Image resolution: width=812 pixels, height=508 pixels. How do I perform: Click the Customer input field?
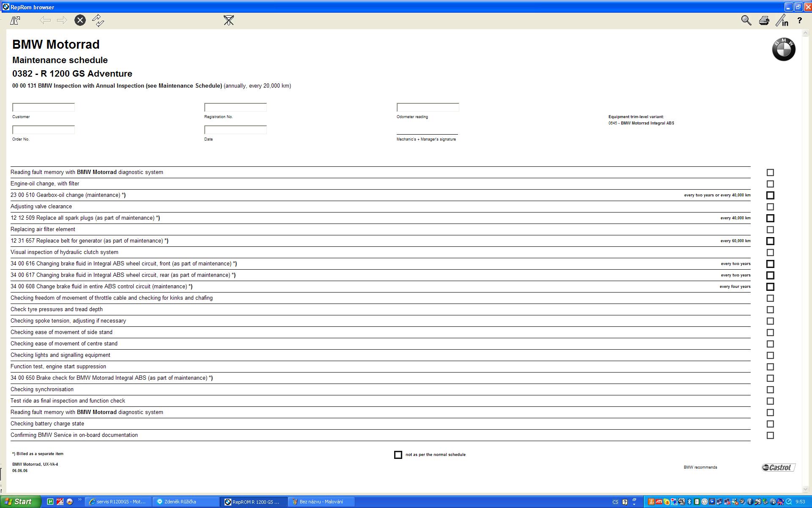44,108
